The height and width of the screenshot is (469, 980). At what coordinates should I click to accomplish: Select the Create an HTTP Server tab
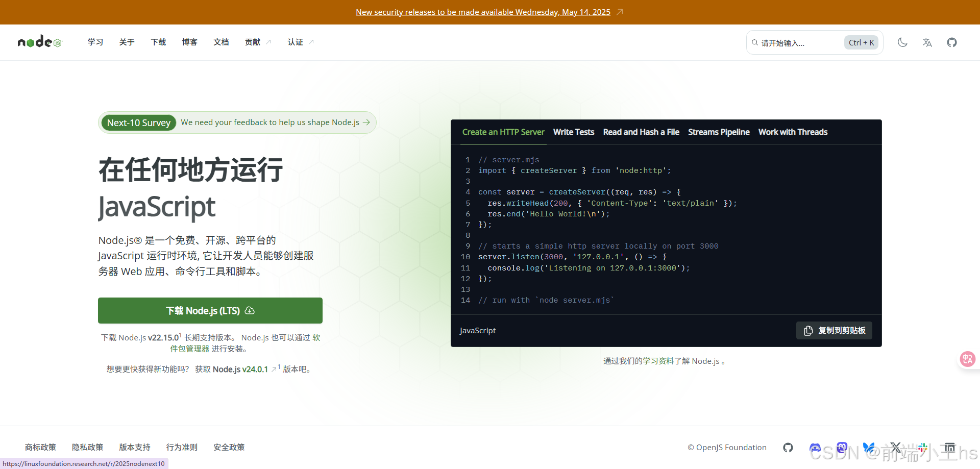click(x=503, y=132)
